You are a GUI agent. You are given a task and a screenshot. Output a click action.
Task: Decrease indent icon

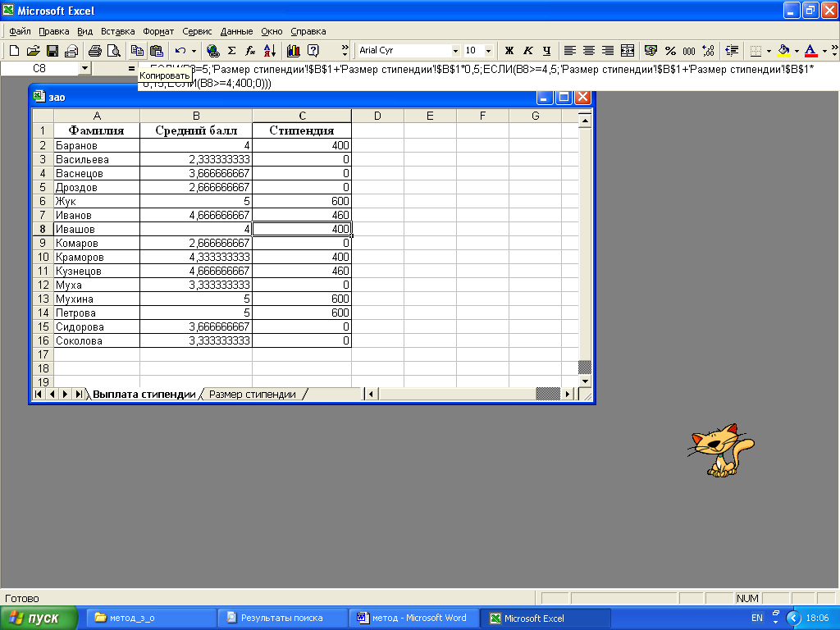click(x=732, y=50)
